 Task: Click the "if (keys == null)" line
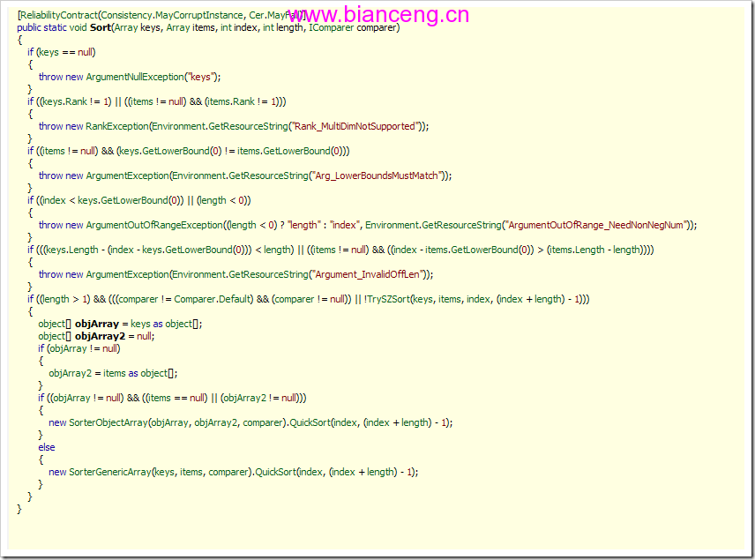(x=62, y=53)
